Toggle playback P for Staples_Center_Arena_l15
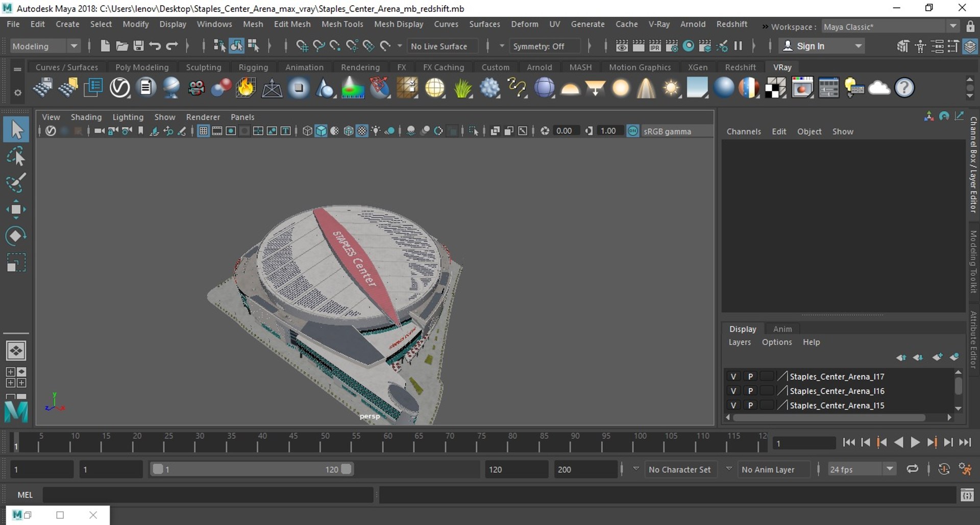This screenshot has width=980, height=525. [x=750, y=405]
